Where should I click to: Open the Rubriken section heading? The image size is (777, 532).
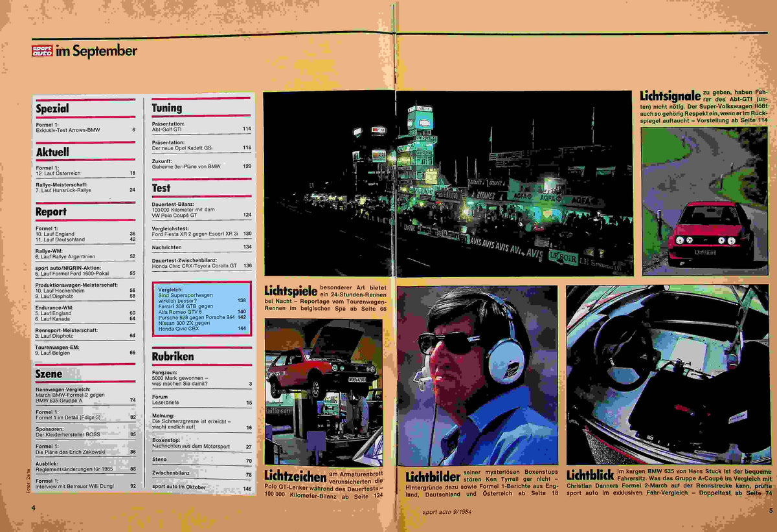point(173,356)
